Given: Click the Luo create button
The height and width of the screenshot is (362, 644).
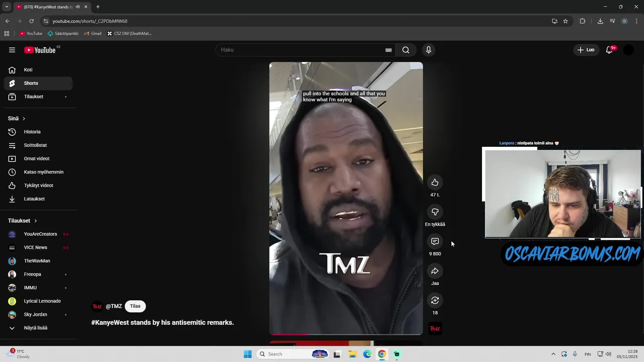Looking at the screenshot, I should click(586, 50).
